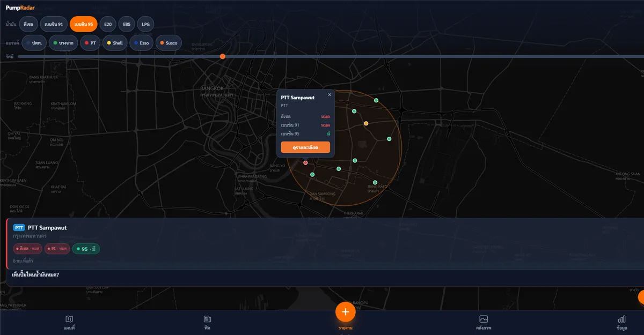Disable the เบนซิน 95 fuel filter
Image resolution: width=644 pixels, height=335 pixels.
click(x=84, y=24)
